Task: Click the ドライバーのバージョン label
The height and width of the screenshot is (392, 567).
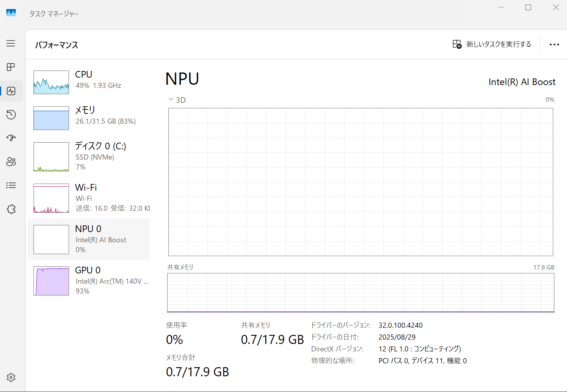Action: pyautogui.click(x=341, y=325)
